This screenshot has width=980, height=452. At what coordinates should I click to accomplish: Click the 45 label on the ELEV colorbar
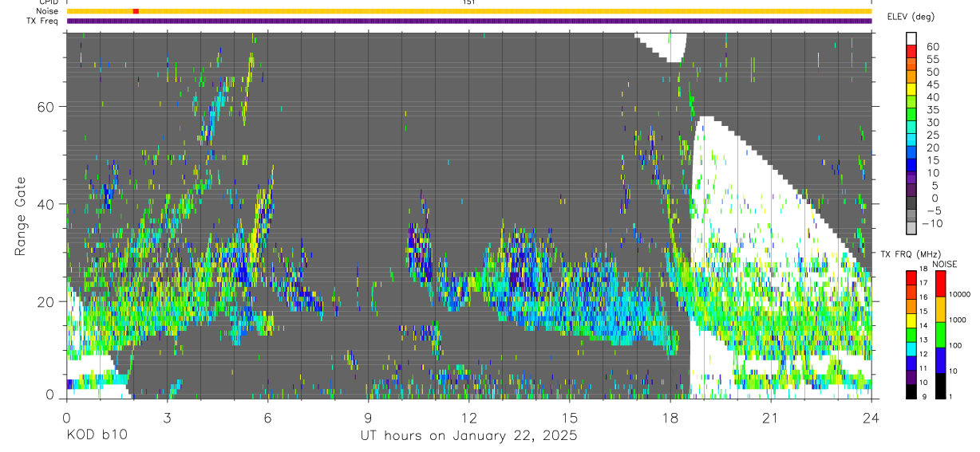[932, 85]
